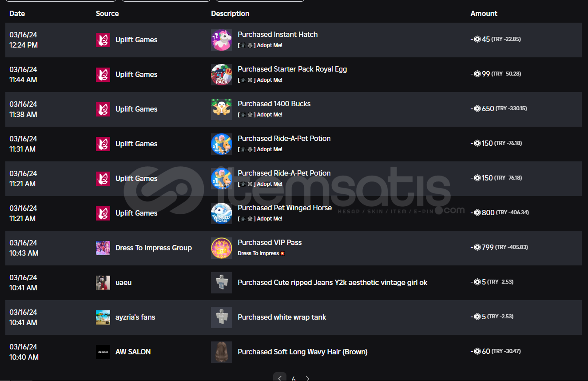This screenshot has width=588, height=381.
Task: Go to the previous transactions page
Action: [280, 378]
